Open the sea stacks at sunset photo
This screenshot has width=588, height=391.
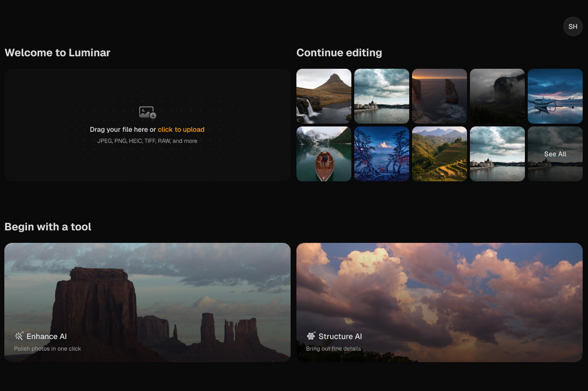coord(439,96)
